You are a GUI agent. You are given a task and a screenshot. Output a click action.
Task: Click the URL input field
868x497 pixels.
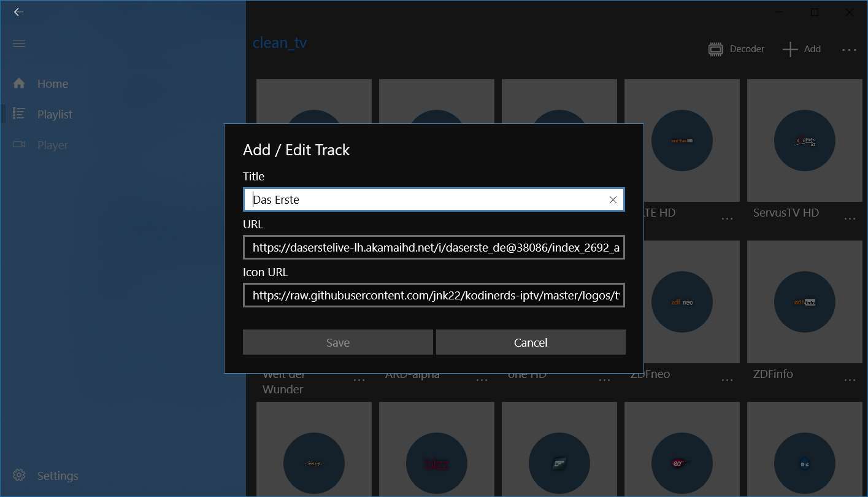(x=434, y=247)
